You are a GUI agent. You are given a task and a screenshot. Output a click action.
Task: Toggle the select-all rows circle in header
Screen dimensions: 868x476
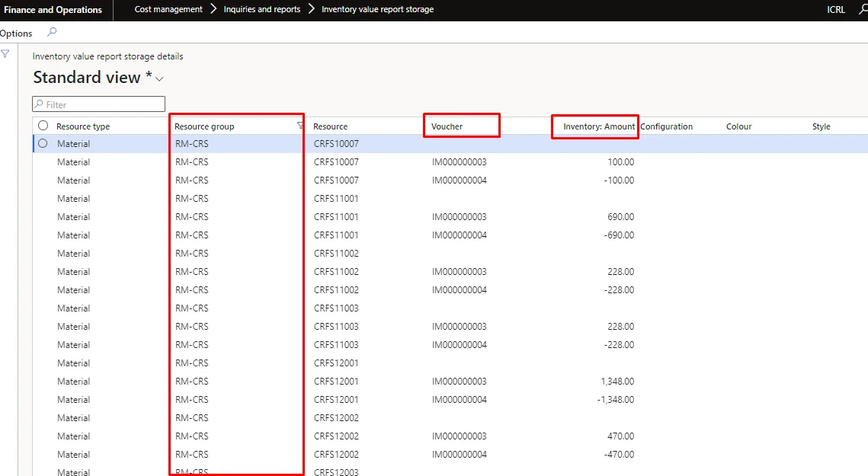(43, 126)
